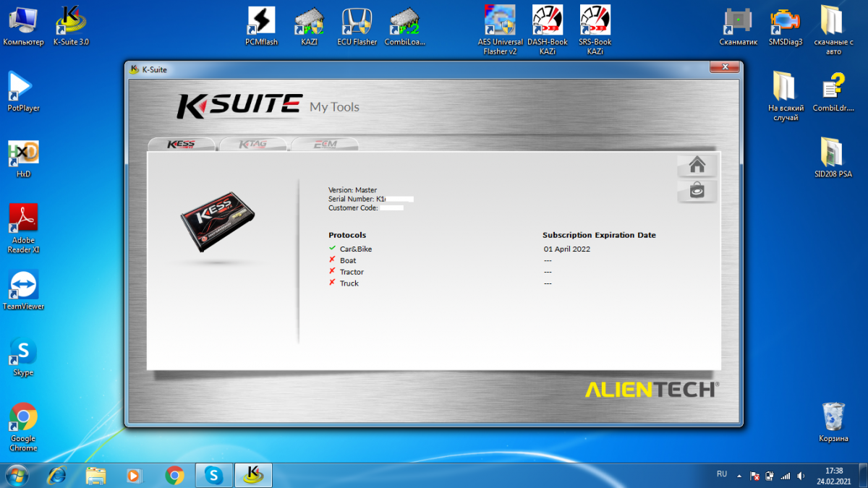
Task: Switch RU keyboard language indicator
Action: tap(722, 474)
